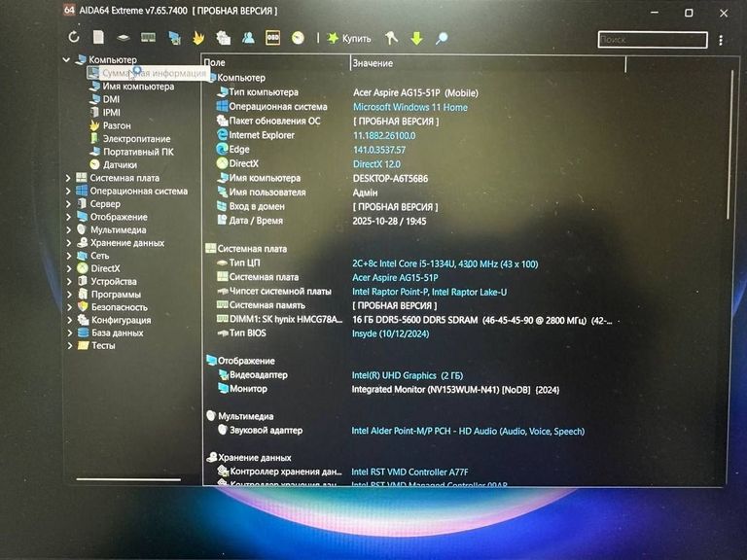Click the Дата / Время field row

(322, 221)
